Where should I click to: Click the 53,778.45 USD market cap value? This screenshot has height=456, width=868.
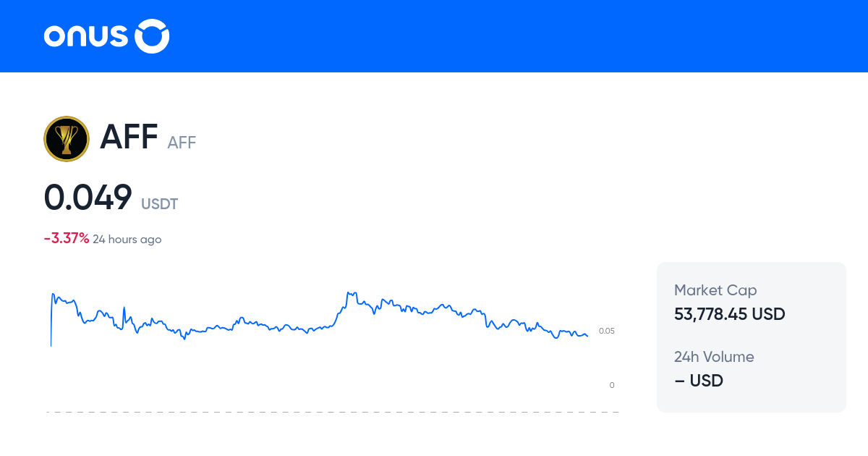pos(729,314)
